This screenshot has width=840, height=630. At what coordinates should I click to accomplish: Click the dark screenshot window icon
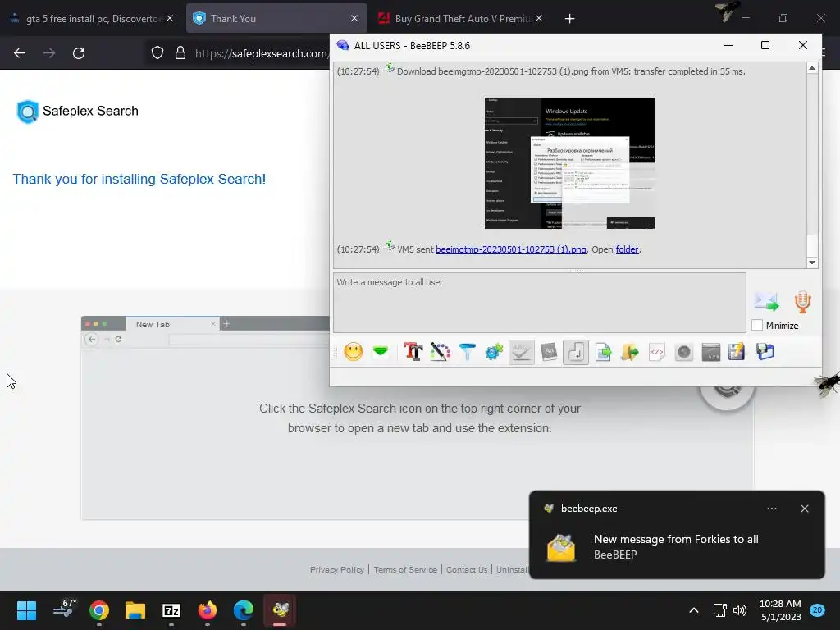(711, 352)
